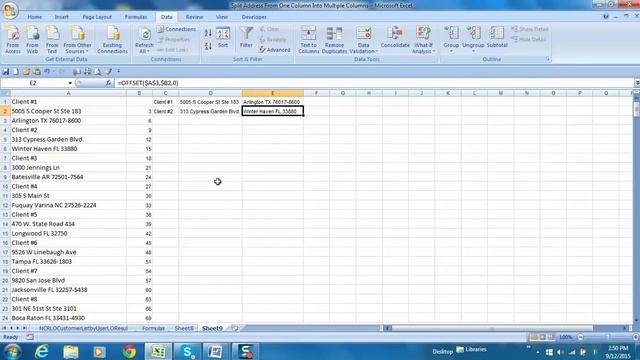Click Print Preview quick access icon
The image size is (640, 360).
tap(98, 71)
